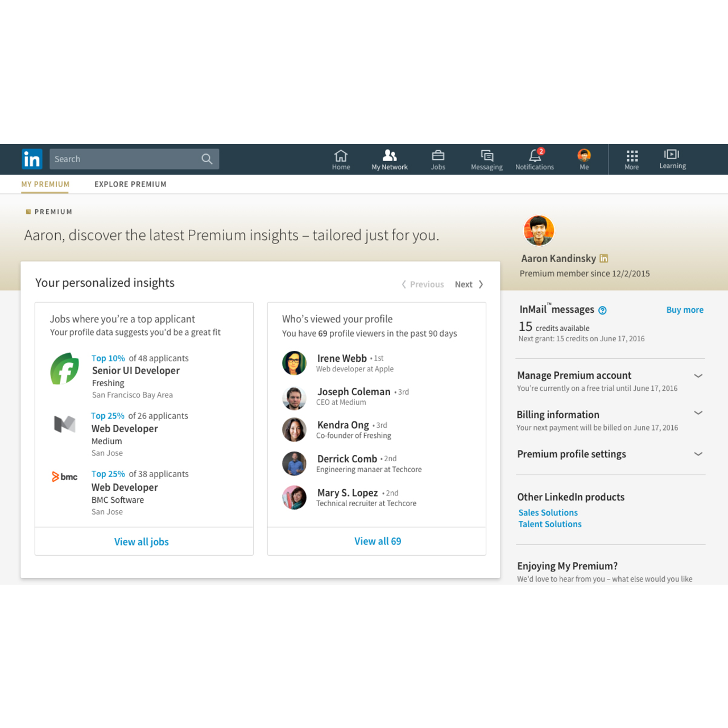Open the Home nav icon

pyautogui.click(x=341, y=155)
